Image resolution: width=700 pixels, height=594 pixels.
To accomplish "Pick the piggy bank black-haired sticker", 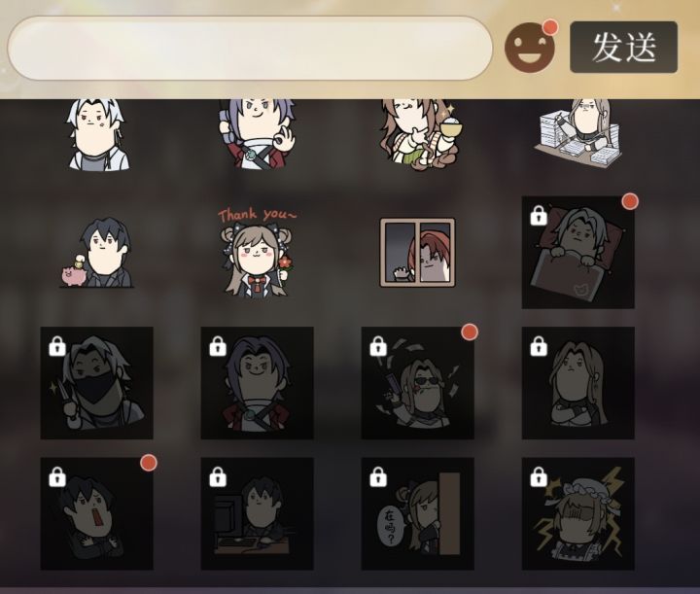I will 97,253.
